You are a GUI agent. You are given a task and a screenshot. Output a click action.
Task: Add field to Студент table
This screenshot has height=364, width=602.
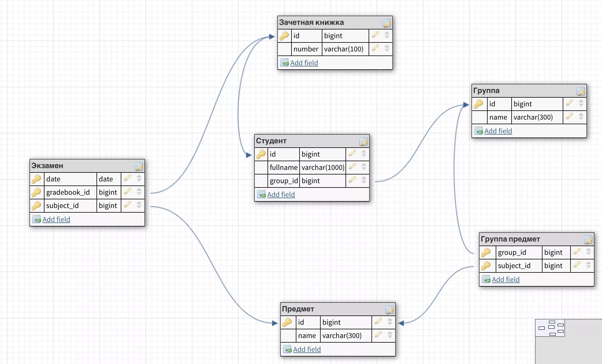(281, 194)
